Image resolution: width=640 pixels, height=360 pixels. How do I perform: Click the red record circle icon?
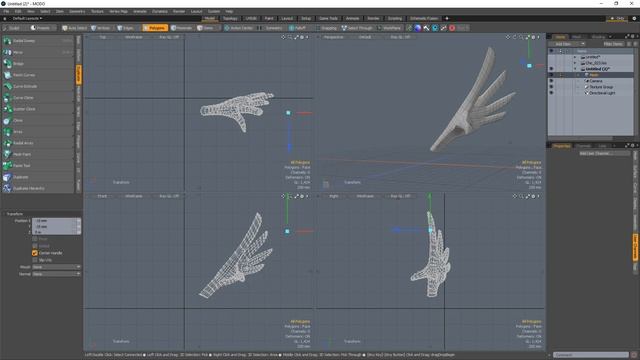[452, 28]
